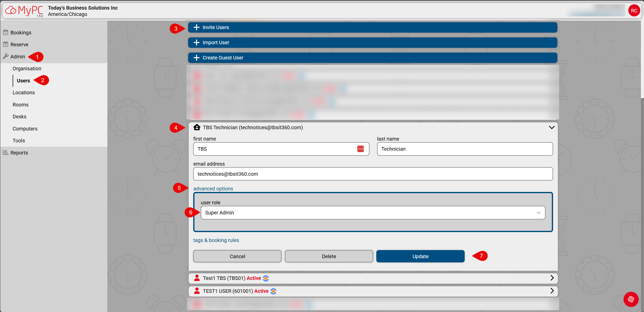Screen dimensions: 644x312
Task: Click Today's Business Solutions Inc organisation name
Action: 83,8
